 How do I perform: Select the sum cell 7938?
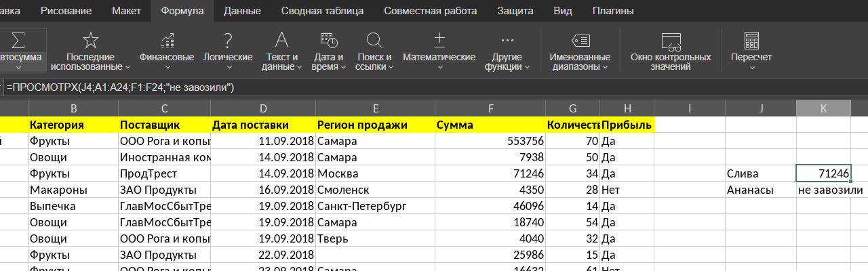[x=490, y=157]
